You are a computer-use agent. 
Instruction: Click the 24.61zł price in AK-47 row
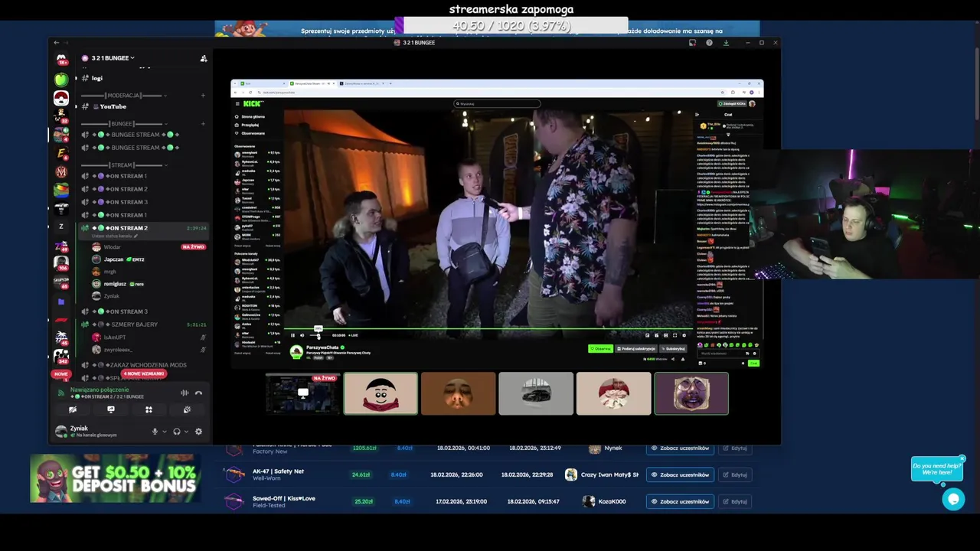click(361, 474)
